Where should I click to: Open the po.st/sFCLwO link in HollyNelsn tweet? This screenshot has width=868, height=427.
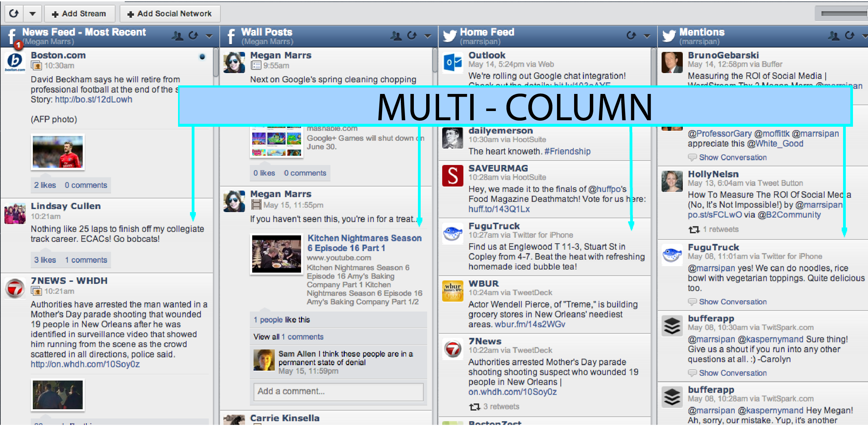coord(715,215)
